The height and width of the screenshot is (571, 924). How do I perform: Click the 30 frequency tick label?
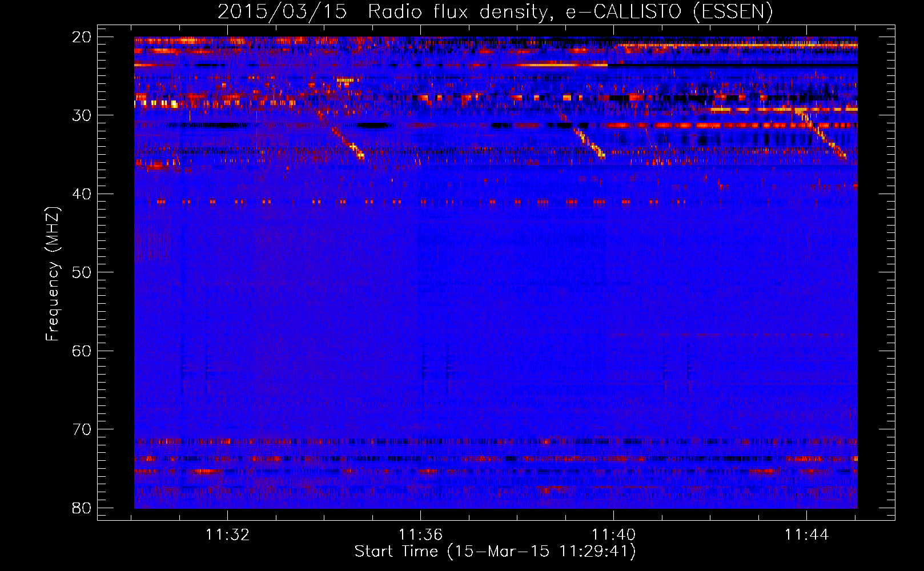82,115
